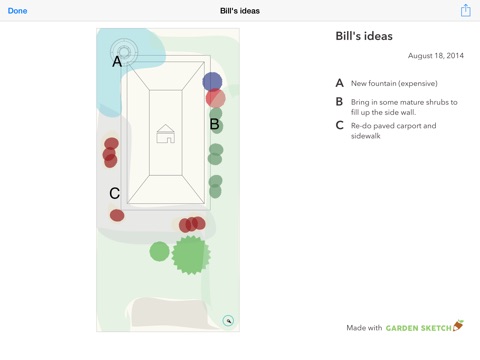
Task: Tap the house icon in the roof center
Action: pyautogui.click(x=166, y=134)
